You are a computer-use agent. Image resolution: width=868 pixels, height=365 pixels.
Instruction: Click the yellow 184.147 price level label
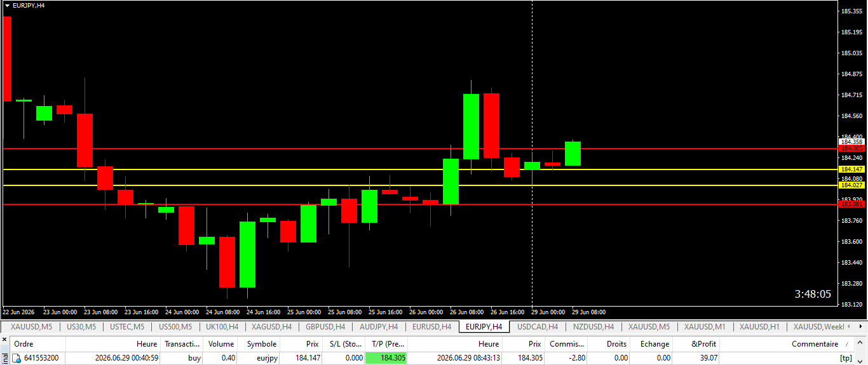click(x=851, y=169)
